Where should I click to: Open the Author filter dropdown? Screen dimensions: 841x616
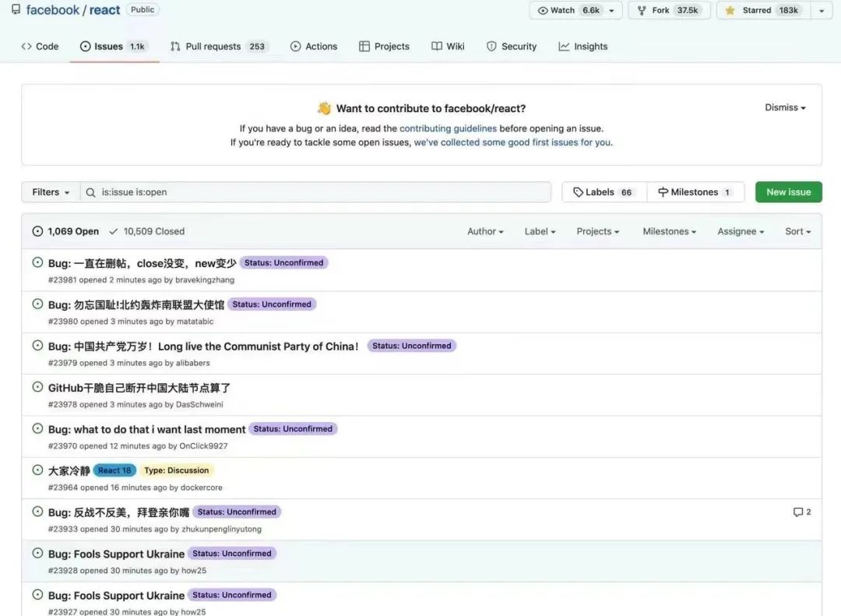click(x=485, y=231)
